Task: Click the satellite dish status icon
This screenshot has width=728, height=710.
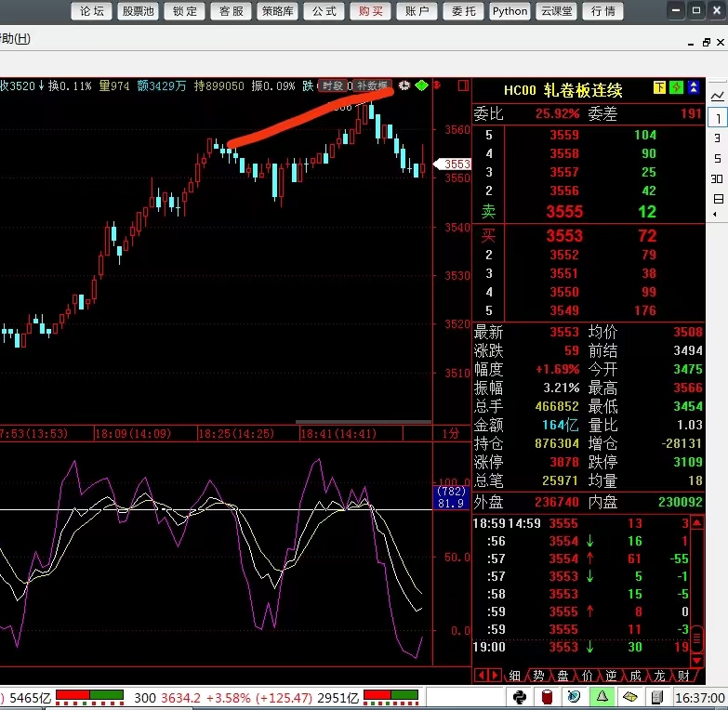Action: click(x=576, y=697)
